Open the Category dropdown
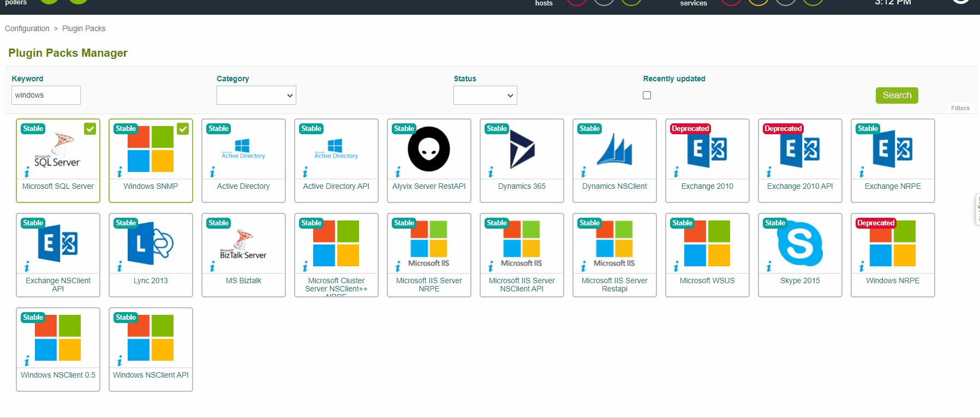Viewport: 980px width, 418px height. tap(256, 95)
